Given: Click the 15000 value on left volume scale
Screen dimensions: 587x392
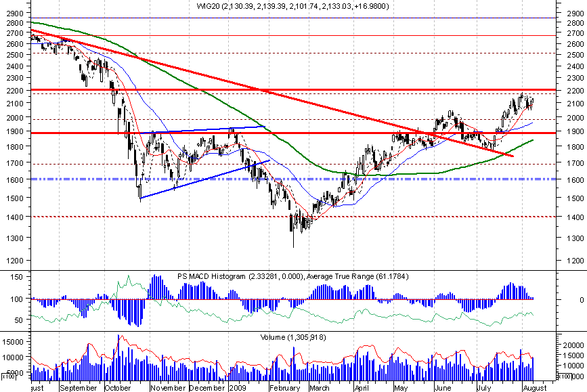Looking at the screenshot, I should [13, 342].
